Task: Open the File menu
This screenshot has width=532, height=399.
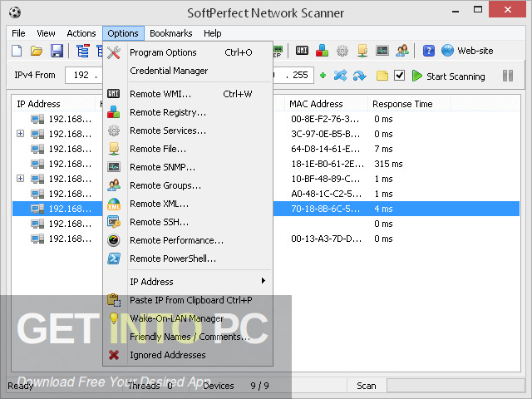Action: 18,33
